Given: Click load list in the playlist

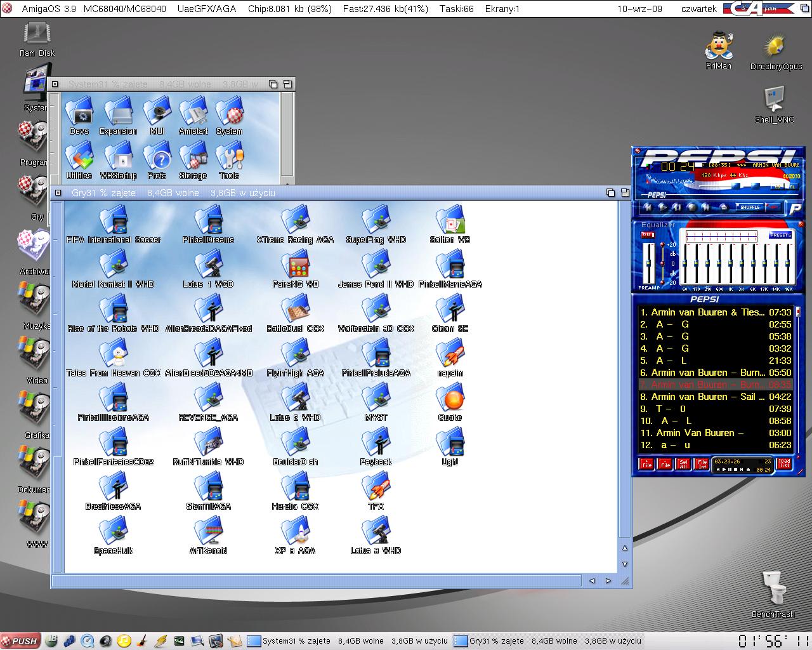Looking at the screenshot, I should pos(784,464).
